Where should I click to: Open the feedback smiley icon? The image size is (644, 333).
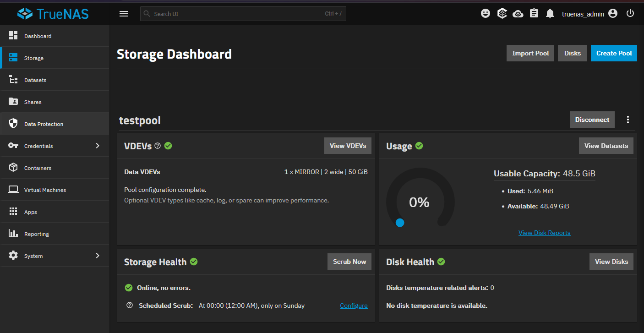486,14
